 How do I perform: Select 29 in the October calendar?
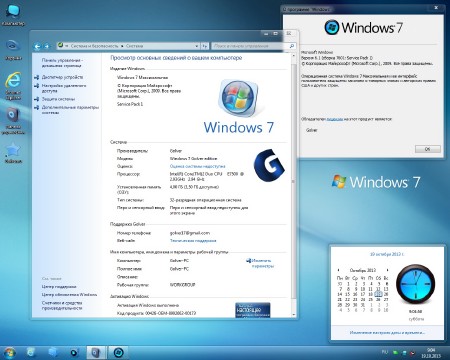(347, 305)
